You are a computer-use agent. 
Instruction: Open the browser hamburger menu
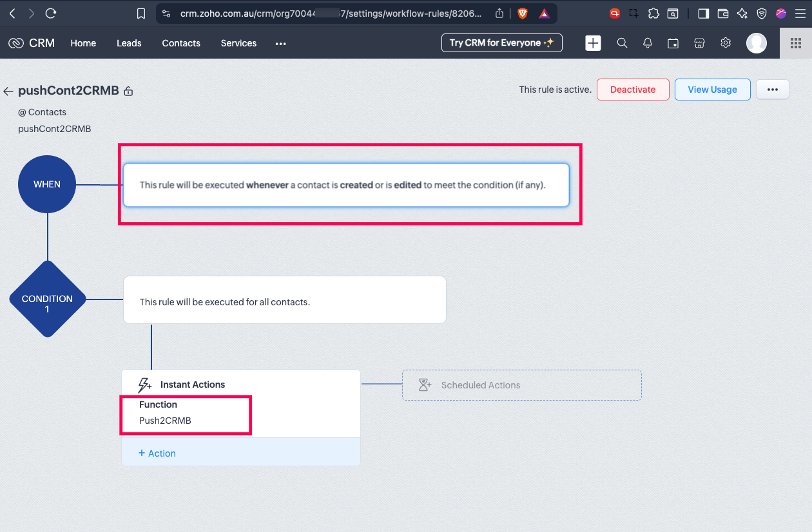point(800,13)
